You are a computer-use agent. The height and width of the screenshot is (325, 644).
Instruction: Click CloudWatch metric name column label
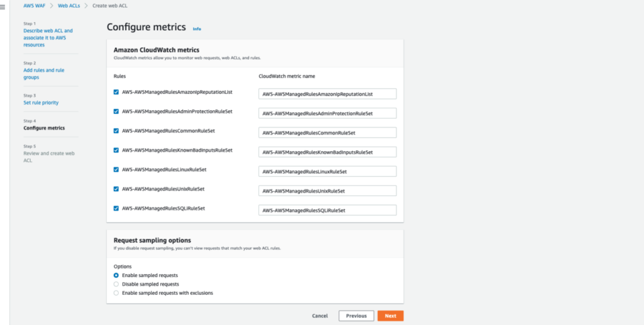[287, 76]
